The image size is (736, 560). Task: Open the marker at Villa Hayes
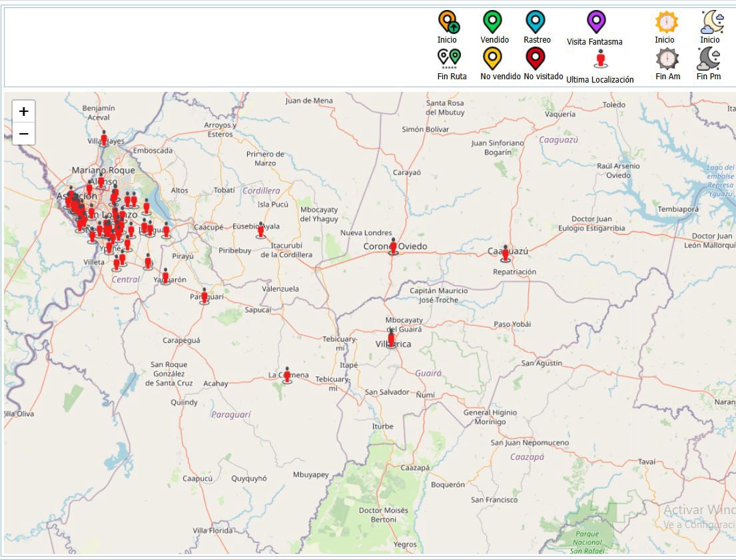coord(104,138)
